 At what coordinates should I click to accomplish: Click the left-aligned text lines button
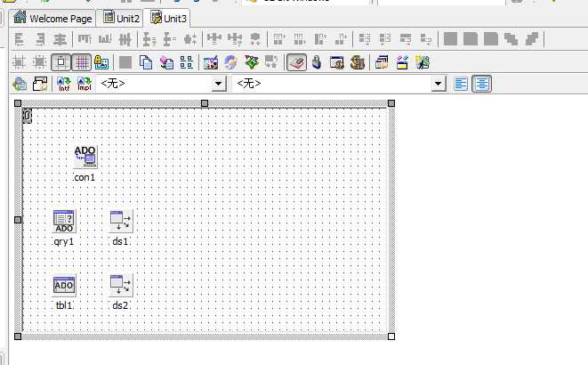tap(461, 84)
